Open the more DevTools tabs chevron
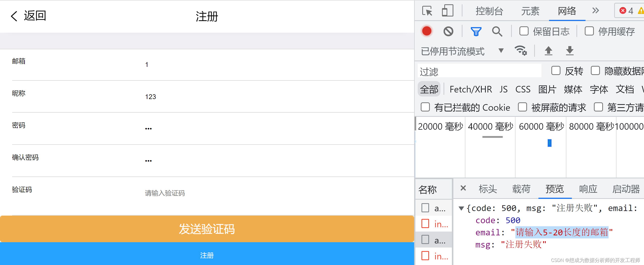 coord(595,11)
